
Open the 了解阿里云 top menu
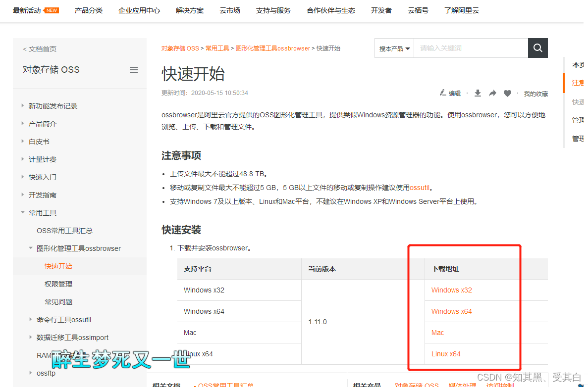(462, 10)
